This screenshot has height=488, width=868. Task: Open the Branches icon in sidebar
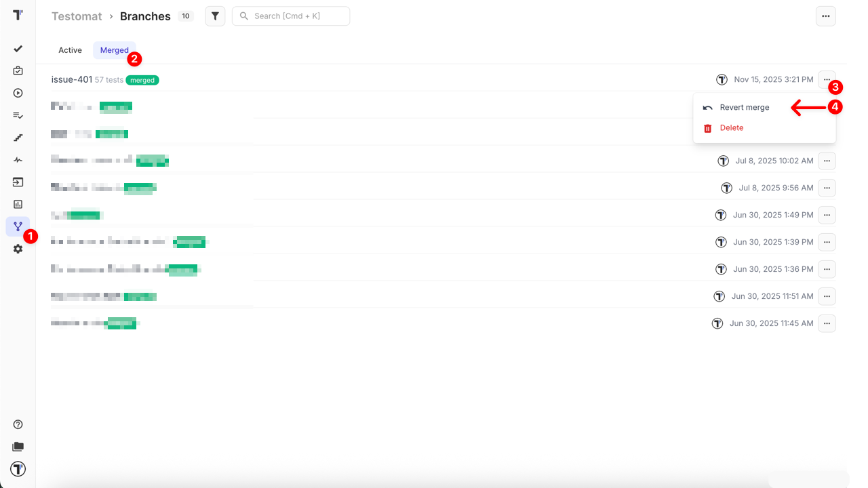(18, 226)
